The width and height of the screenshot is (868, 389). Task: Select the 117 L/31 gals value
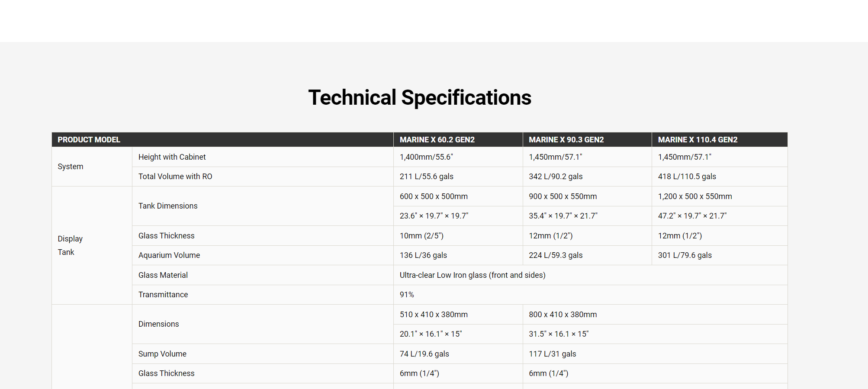[x=553, y=354]
